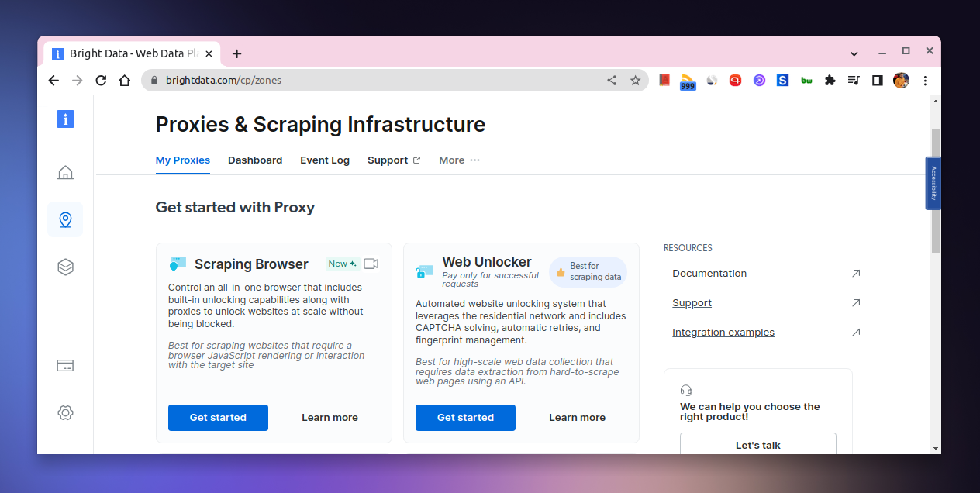
Task: Expand the More tab menu
Action: pos(459,160)
